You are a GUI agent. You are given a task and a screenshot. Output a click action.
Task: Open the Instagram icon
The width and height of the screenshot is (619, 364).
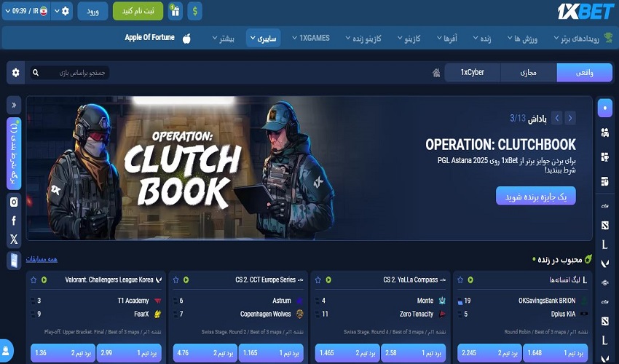click(14, 202)
